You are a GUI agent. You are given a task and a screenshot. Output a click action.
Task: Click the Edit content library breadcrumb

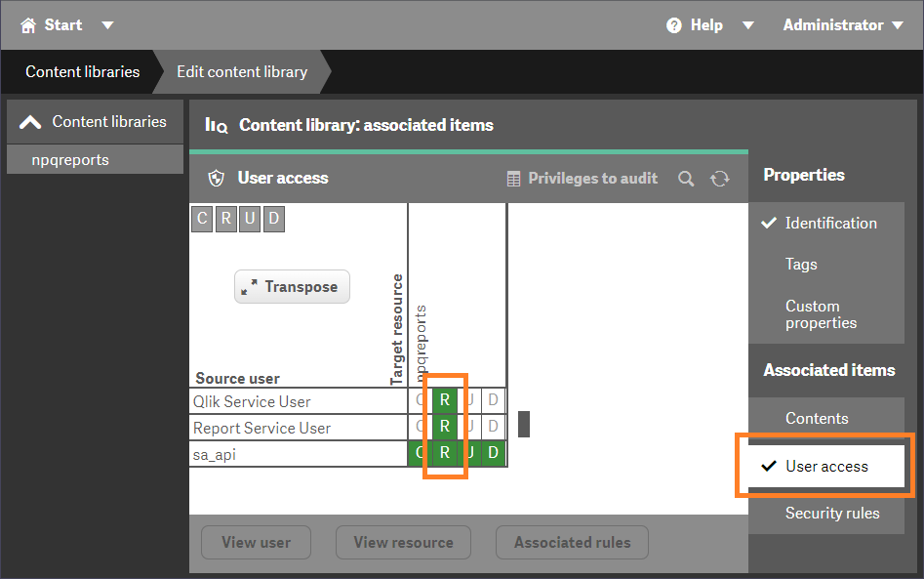(242, 72)
